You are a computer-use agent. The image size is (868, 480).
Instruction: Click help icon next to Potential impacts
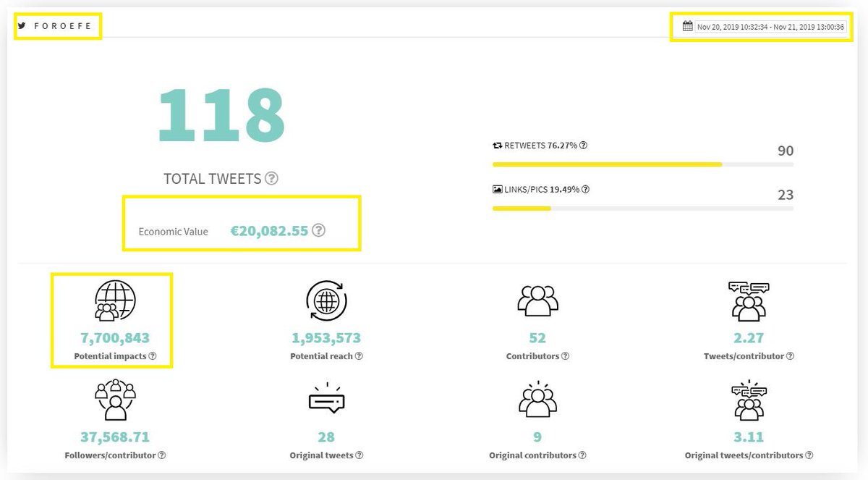coord(153,356)
